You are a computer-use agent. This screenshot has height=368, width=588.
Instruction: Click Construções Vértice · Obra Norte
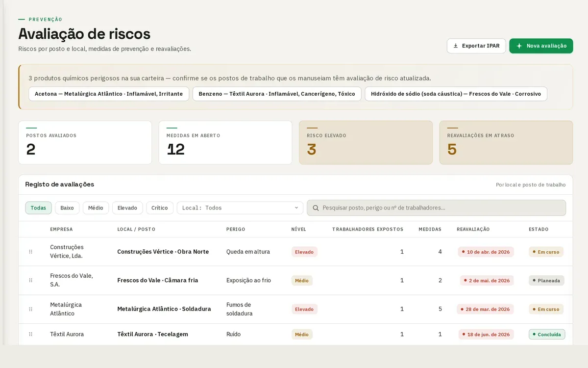click(163, 252)
